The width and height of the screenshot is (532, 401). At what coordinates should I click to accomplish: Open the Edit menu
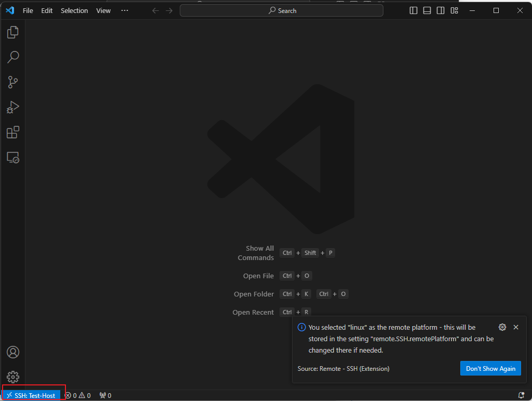tap(47, 10)
